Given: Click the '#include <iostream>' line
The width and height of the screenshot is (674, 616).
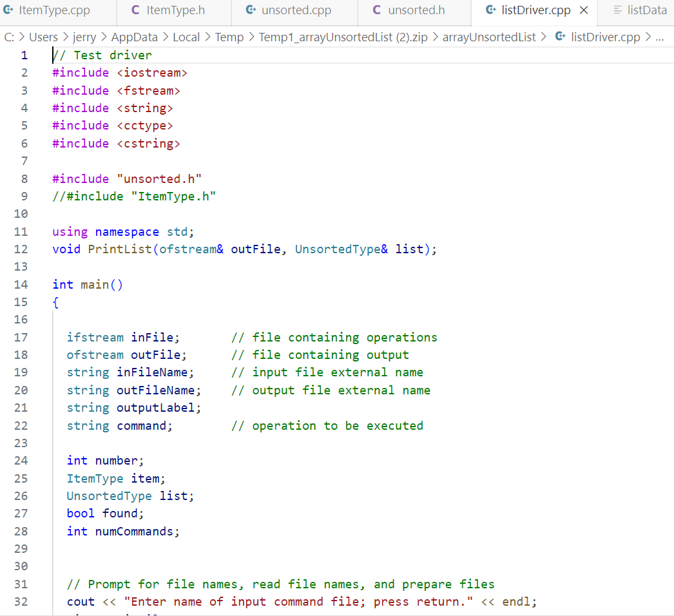Looking at the screenshot, I should [x=120, y=73].
